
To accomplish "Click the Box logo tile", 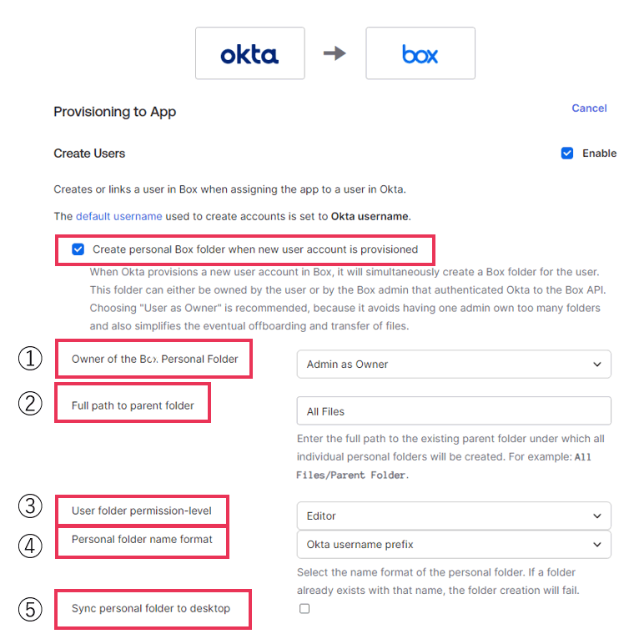I will tap(420, 53).
